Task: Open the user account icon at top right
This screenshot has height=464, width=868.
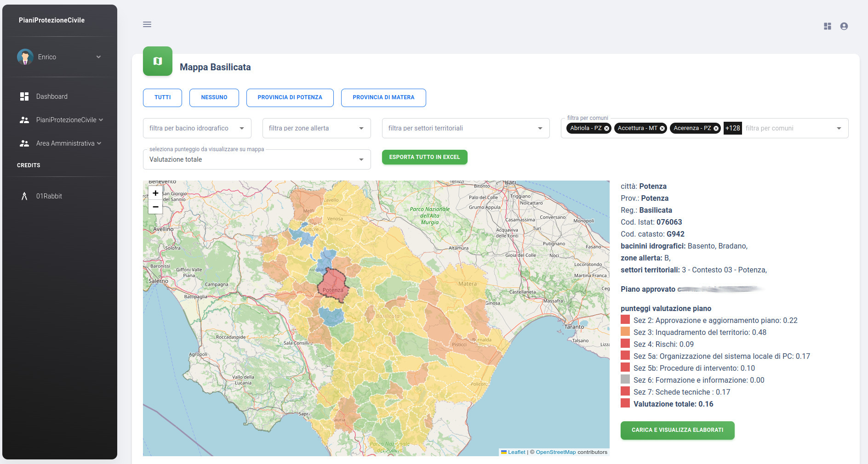Action: pos(844,26)
